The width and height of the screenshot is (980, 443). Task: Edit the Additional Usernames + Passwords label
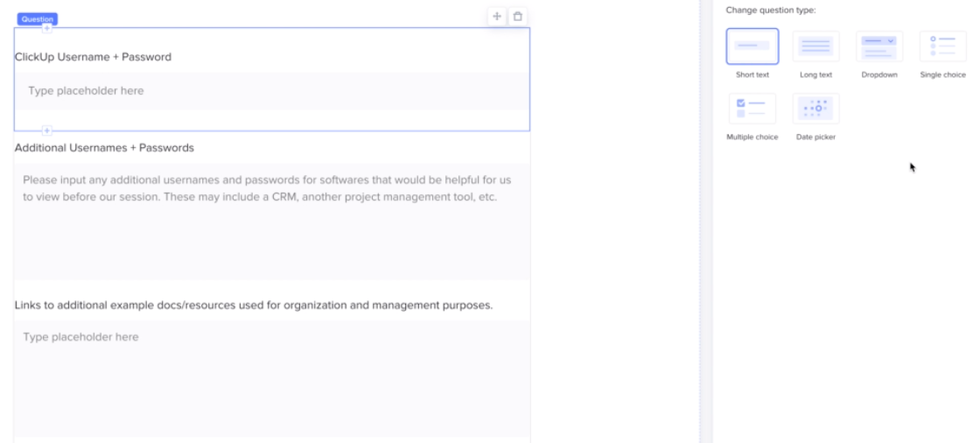tap(104, 147)
